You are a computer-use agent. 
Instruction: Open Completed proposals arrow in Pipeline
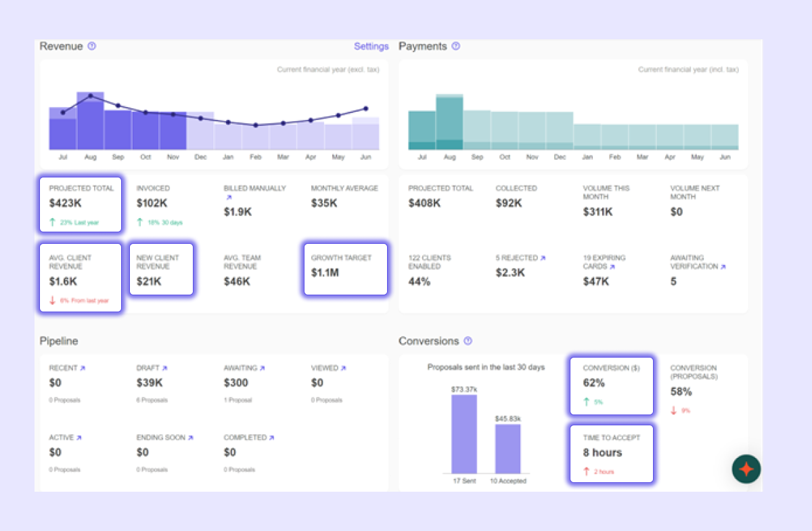coord(271,438)
